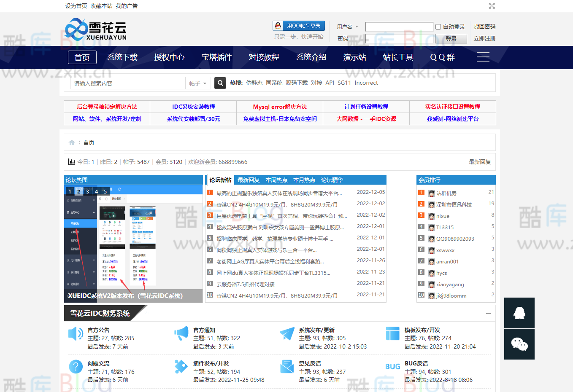Click the search input field
The image size is (573, 392).
(127, 83)
